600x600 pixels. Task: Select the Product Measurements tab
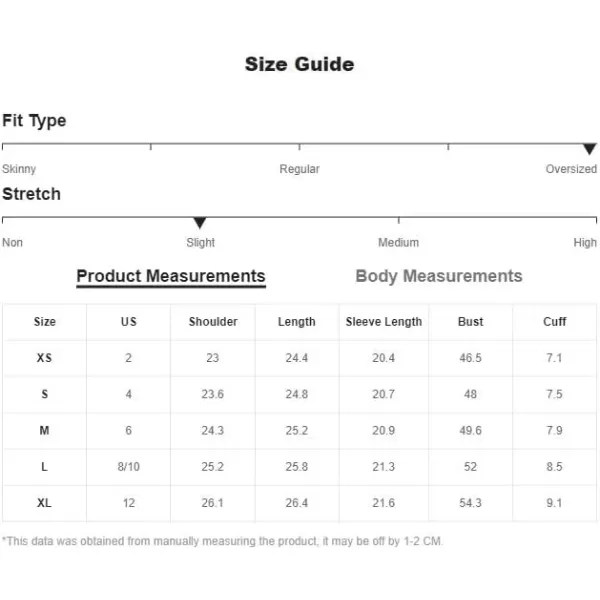coord(171,276)
